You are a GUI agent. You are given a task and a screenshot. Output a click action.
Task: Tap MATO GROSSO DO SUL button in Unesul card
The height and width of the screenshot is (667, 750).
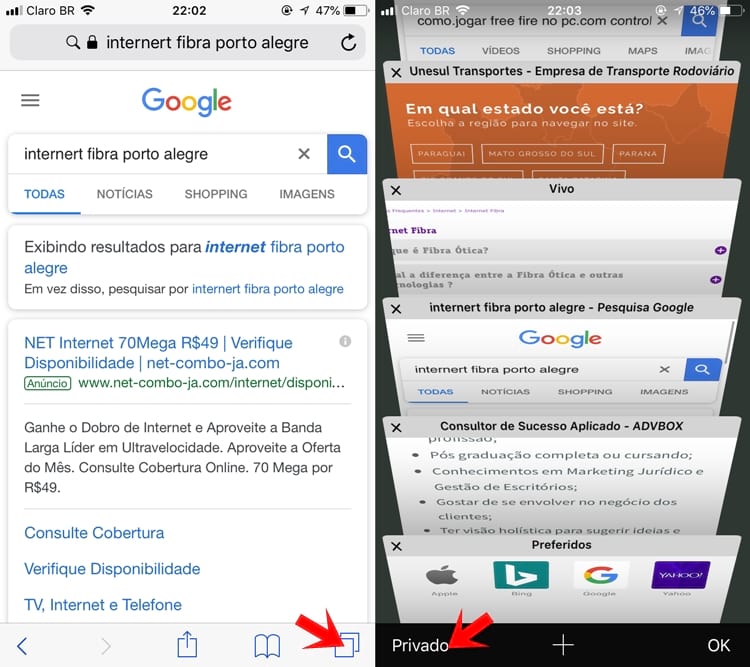542,154
